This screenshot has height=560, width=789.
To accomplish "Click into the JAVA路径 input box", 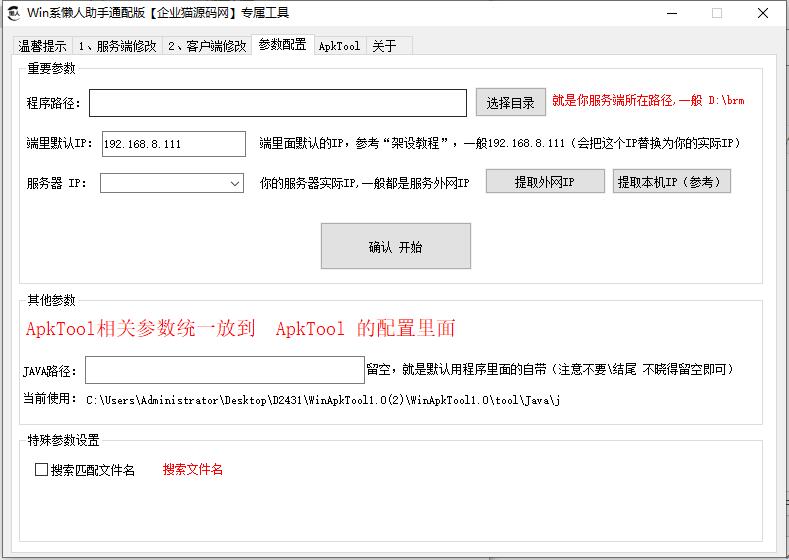I will pyautogui.click(x=225, y=370).
